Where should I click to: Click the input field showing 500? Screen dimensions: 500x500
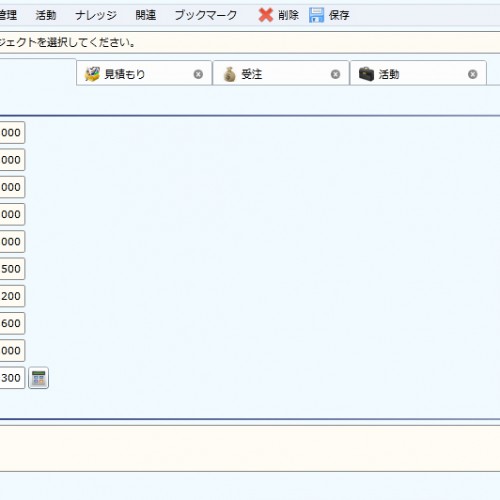tap(12, 269)
